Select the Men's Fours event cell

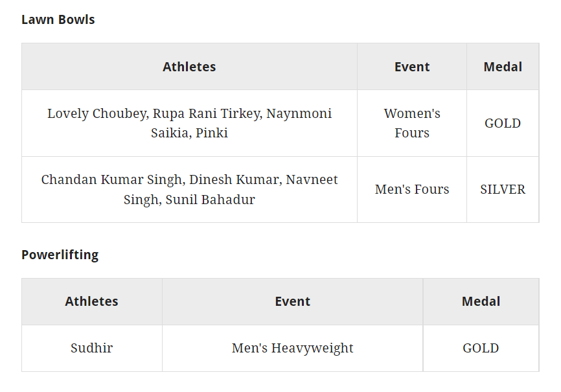point(412,189)
